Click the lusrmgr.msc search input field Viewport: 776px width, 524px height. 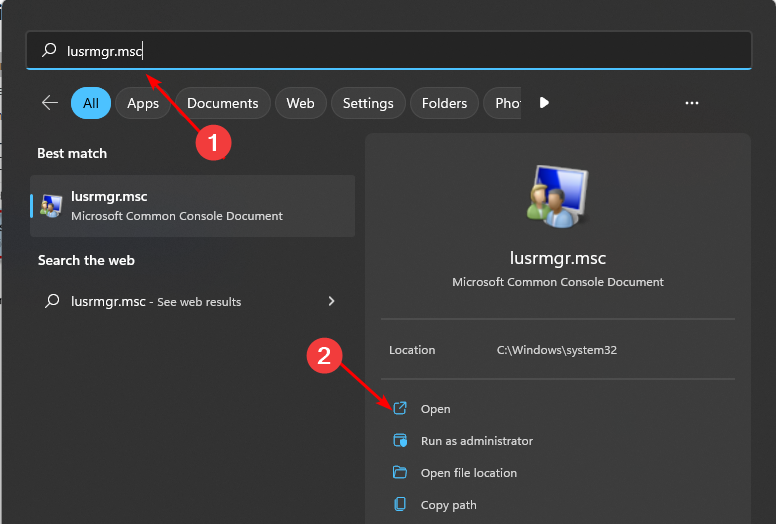[388, 50]
